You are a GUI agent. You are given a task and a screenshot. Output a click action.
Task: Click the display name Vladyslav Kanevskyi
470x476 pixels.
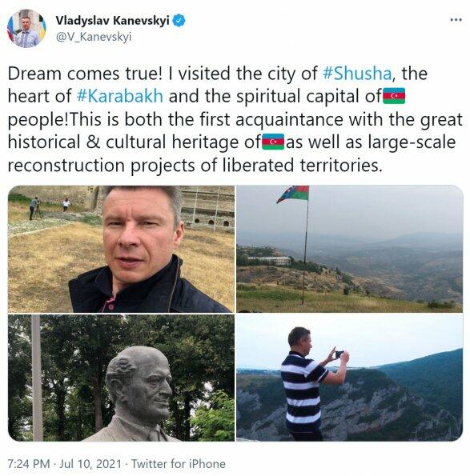(112, 21)
